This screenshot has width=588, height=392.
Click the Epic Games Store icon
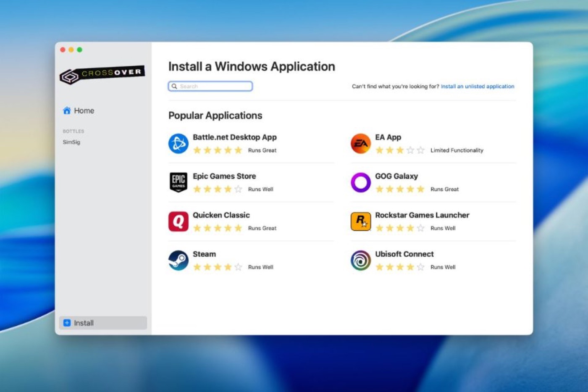pos(178,182)
